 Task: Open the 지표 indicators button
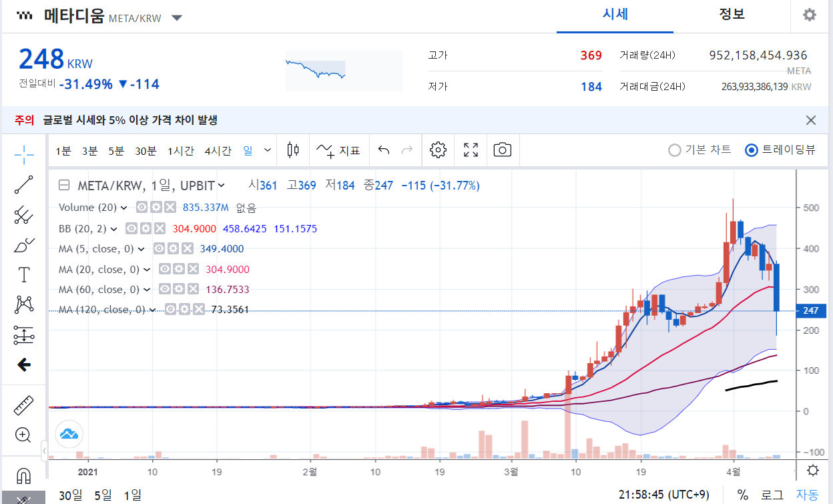(338, 150)
